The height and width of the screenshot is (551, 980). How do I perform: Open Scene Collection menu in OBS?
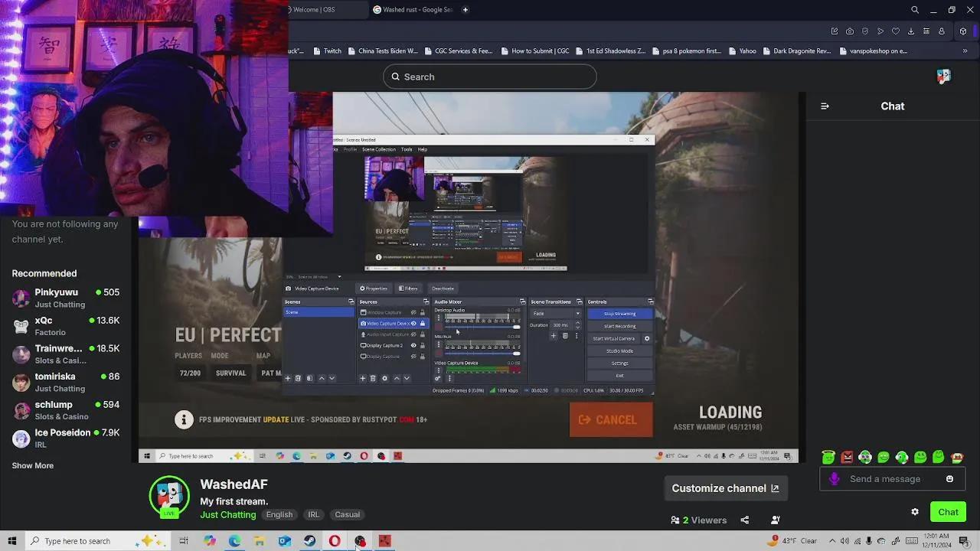pos(379,149)
